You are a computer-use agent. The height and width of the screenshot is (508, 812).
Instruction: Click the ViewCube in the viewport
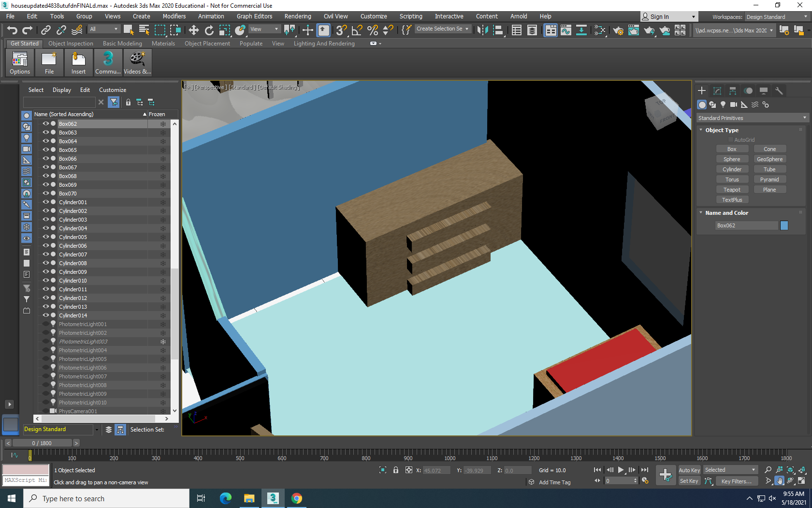(662, 112)
